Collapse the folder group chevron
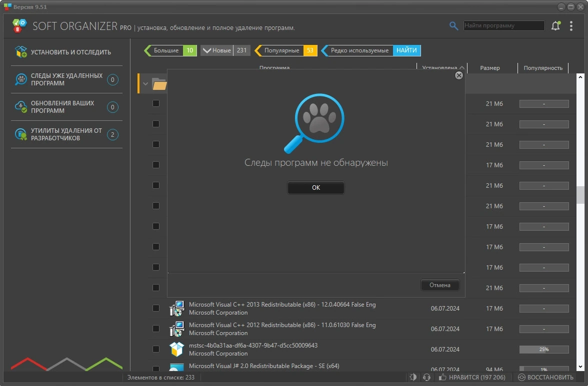 (x=145, y=84)
